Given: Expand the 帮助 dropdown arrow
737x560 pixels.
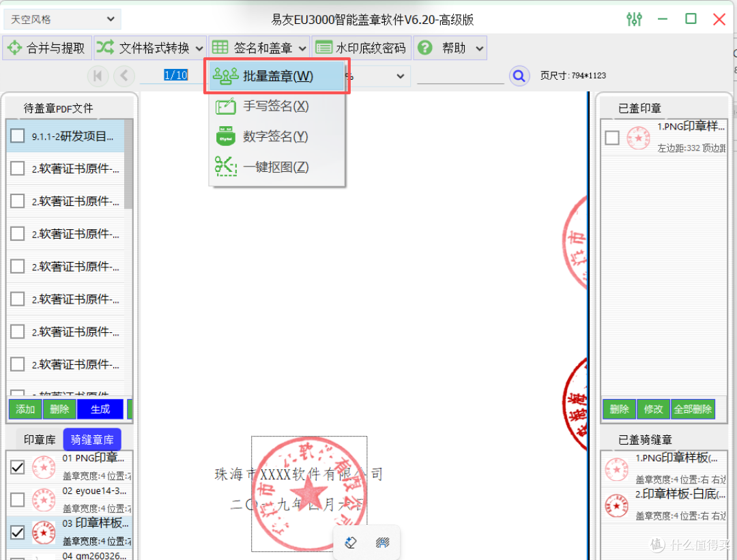Looking at the screenshot, I should click(479, 48).
